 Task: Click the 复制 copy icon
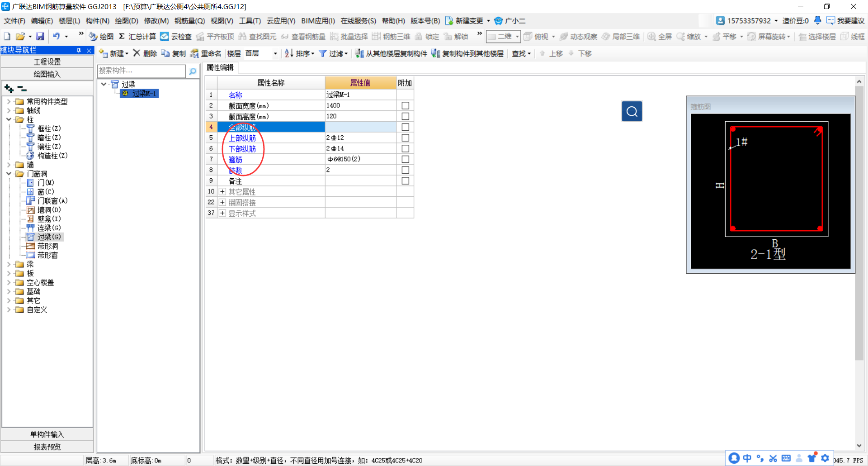165,53
